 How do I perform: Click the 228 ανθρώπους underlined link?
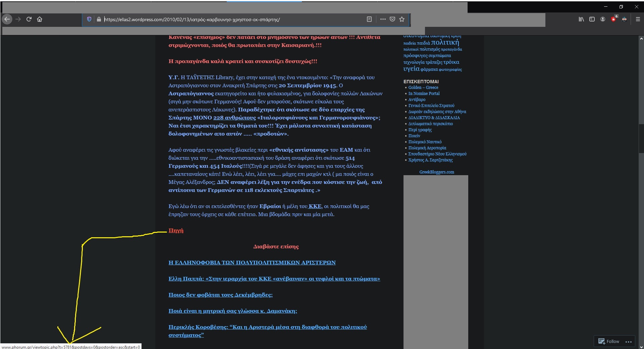tap(234, 117)
